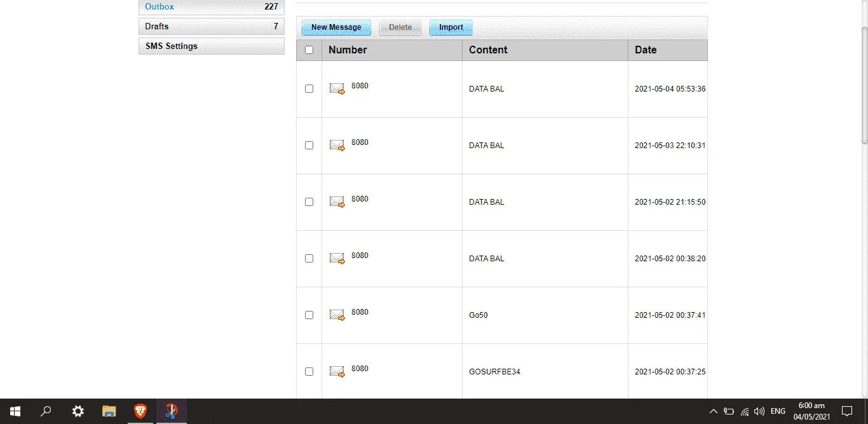Click the battery status tray icon

tap(729, 411)
